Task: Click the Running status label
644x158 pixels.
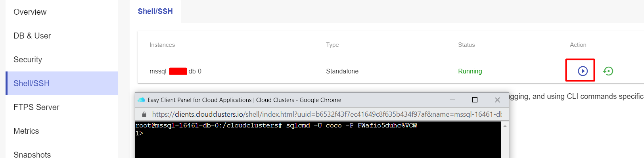Action: coord(470,71)
